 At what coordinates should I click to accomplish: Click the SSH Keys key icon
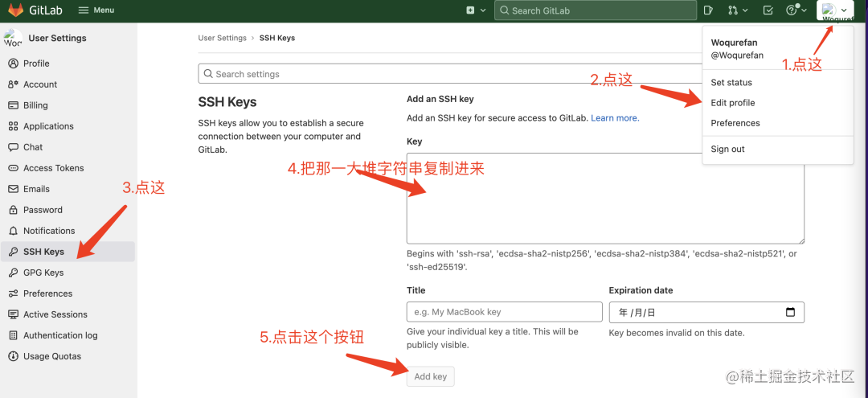pyautogui.click(x=14, y=252)
